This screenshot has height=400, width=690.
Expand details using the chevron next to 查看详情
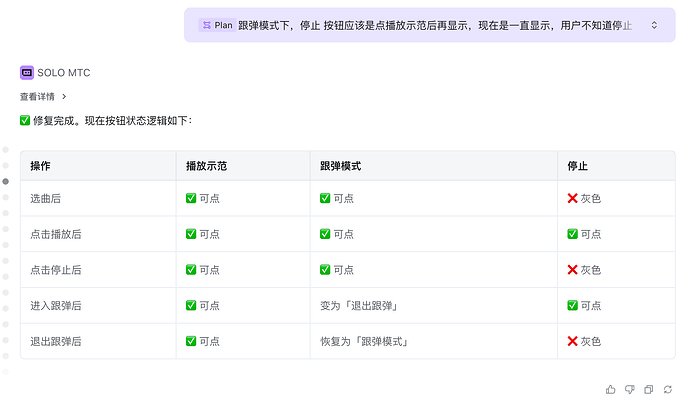pos(64,96)
